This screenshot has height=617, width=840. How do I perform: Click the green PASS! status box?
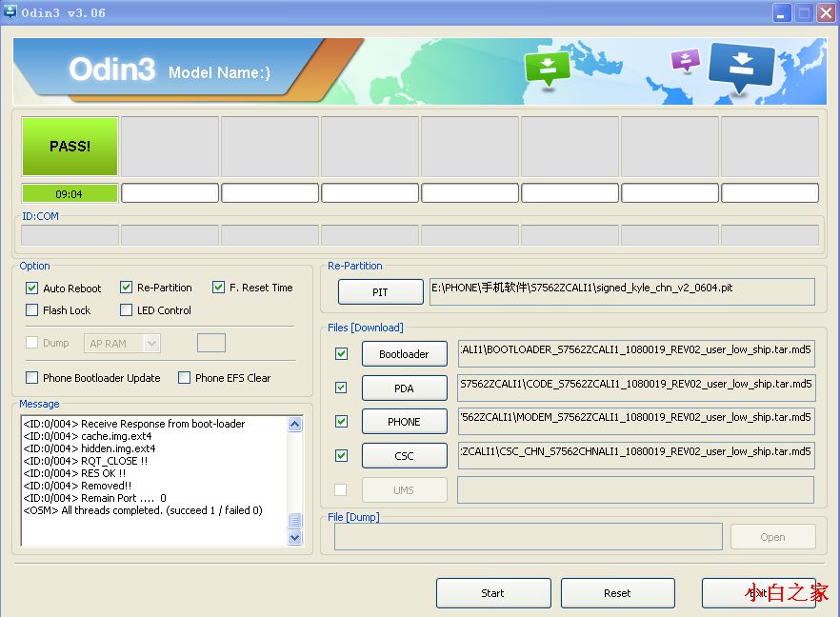[70, 147]
